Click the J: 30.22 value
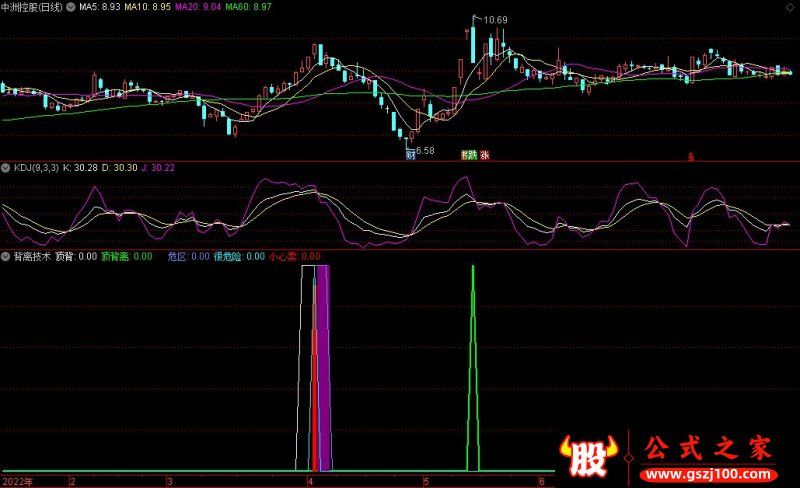The width and height of the screenshot is (800, 488). tap(158, 168)
